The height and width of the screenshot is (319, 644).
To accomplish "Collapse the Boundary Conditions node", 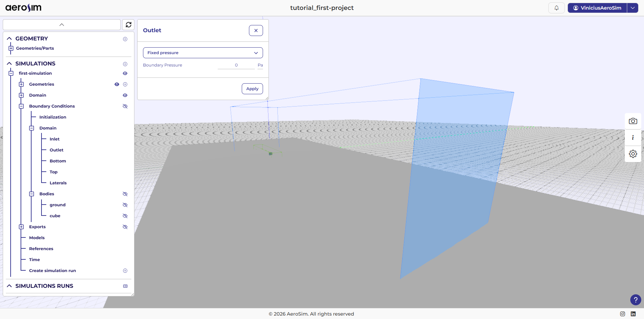I will 21,106.
